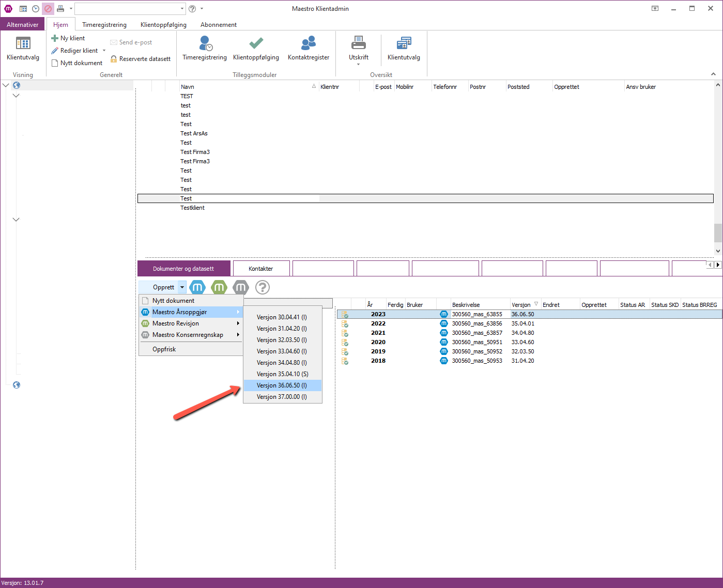723x588 pixels.
Task: Switch to Abonnement ribbon tab
Action: pyautogui.click(x=219, y=24)
